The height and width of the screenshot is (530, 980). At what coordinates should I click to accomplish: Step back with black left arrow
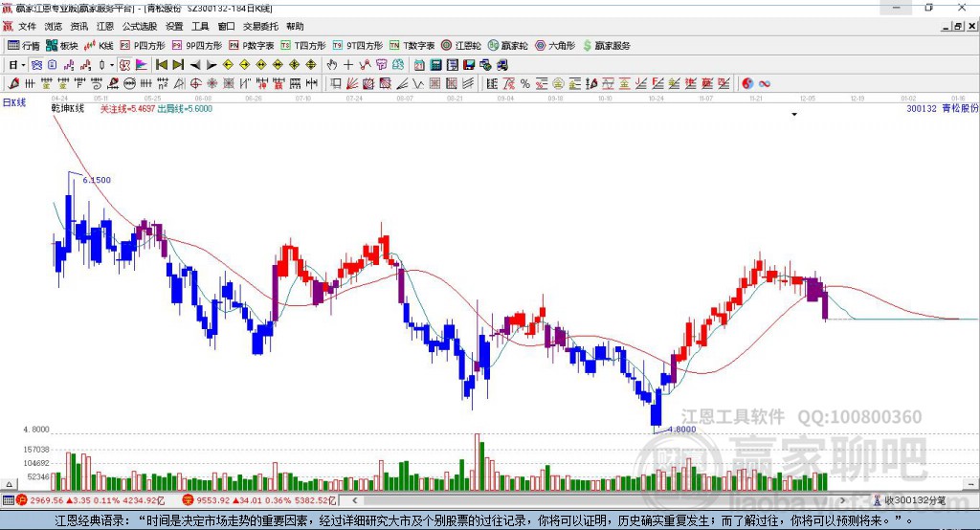point(195,65)
